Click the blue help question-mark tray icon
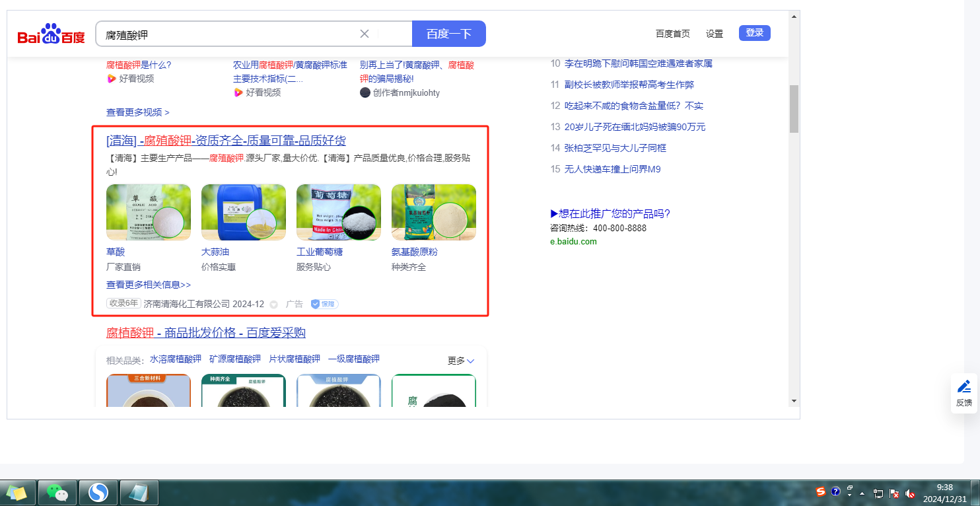This screenshot has height=506, width=980. 835,491
